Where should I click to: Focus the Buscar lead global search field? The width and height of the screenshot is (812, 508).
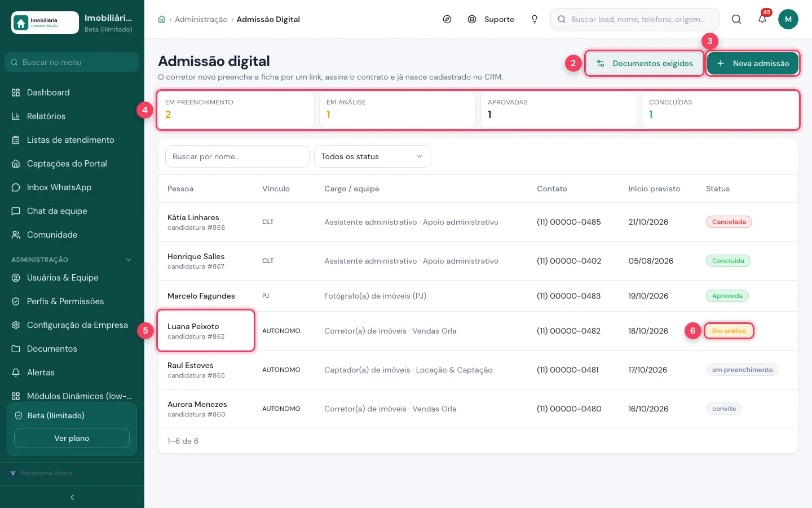click(635, 19)
